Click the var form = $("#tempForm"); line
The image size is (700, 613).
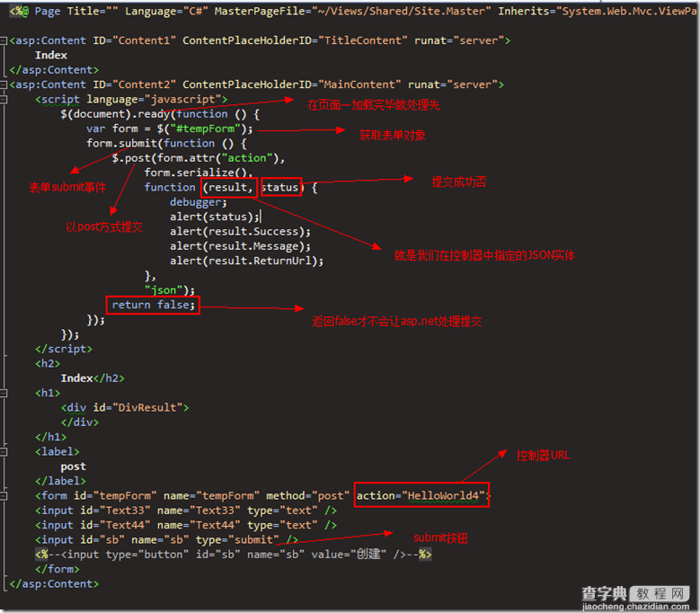(x=170, y=129)
